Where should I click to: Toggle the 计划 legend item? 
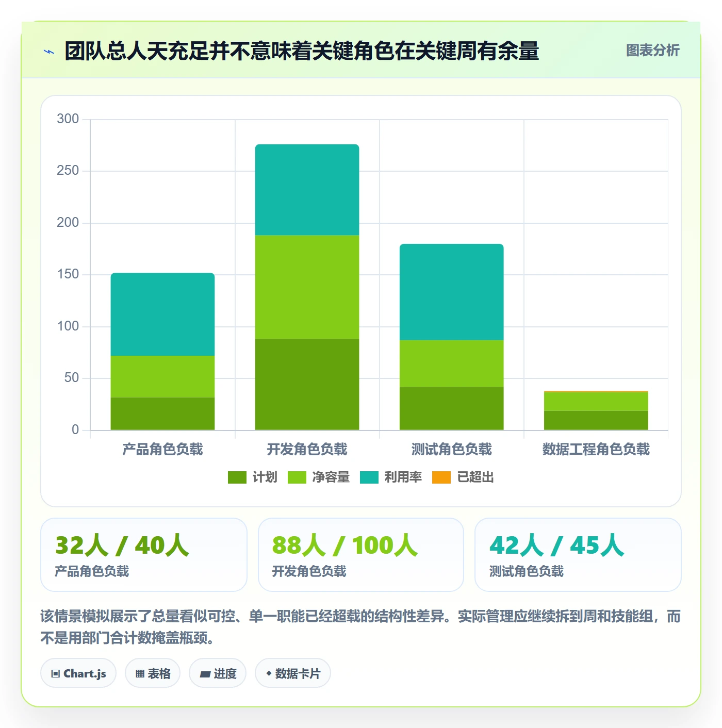[253, 477]
